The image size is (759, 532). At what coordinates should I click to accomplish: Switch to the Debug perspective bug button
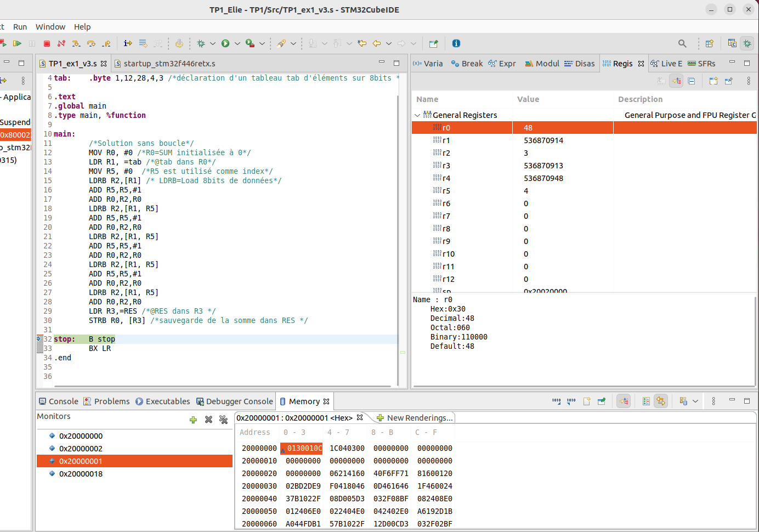pyautogui.click(x=747, y=43)
